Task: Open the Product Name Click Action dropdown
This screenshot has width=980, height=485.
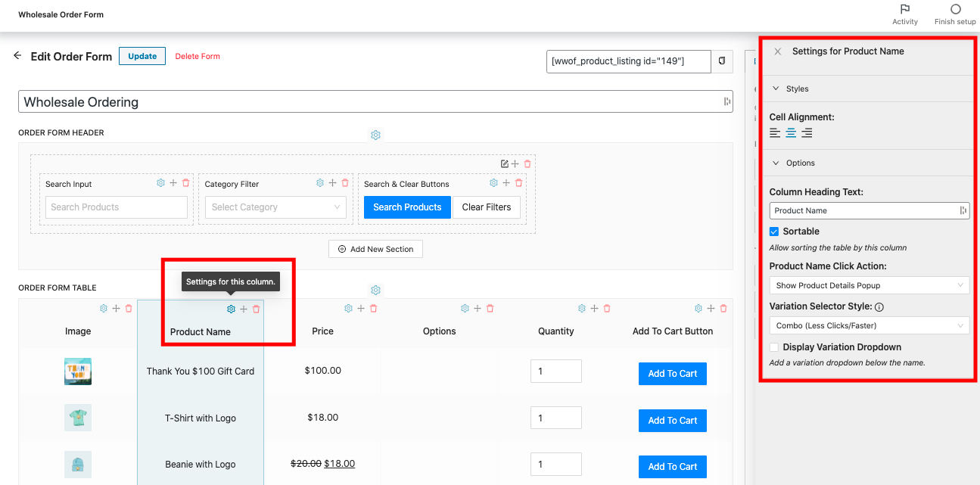Action: (x=869, y=285)
